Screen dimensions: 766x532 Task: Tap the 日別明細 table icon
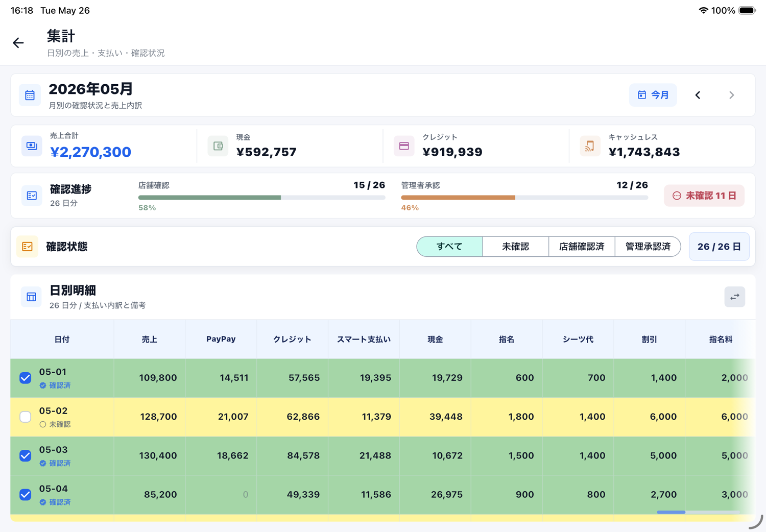(31, 297)
